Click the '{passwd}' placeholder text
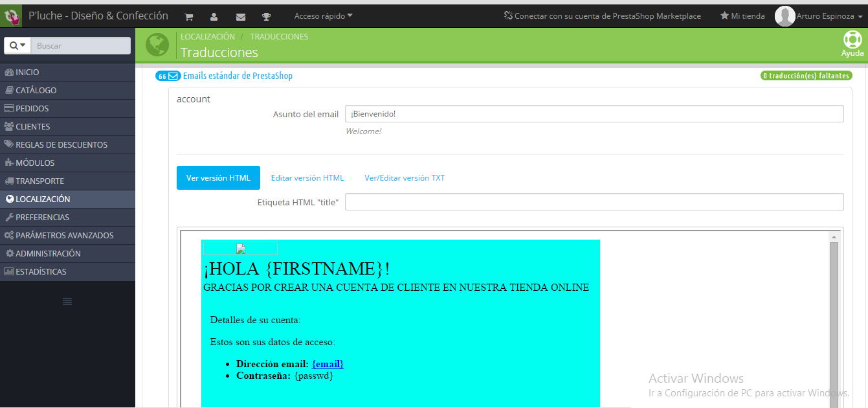This screenshot has height=408, width=868. (314, 376)
